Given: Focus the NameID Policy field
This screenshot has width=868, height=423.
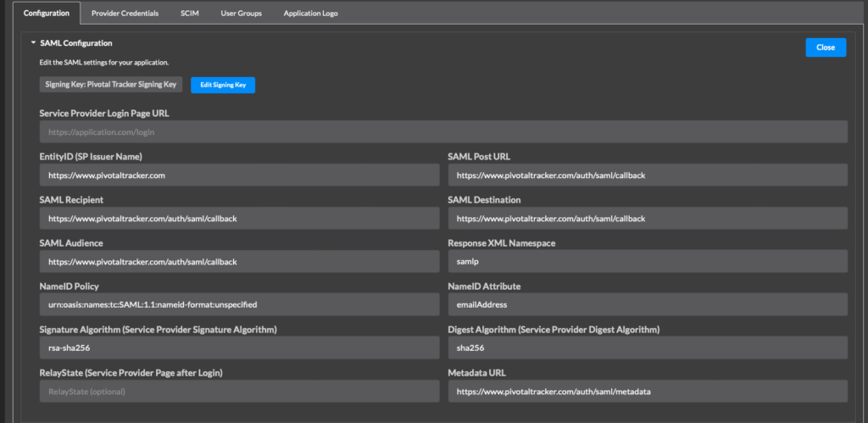Looking at the screenshot, I should click(x=240, y=304).
